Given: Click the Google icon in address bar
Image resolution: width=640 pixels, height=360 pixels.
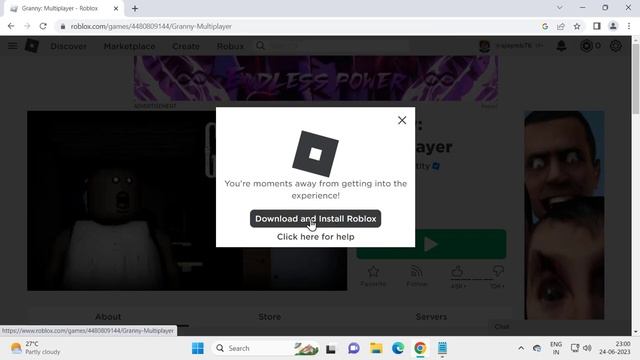Looking at the screenshot, I should (x=545, y=26).
